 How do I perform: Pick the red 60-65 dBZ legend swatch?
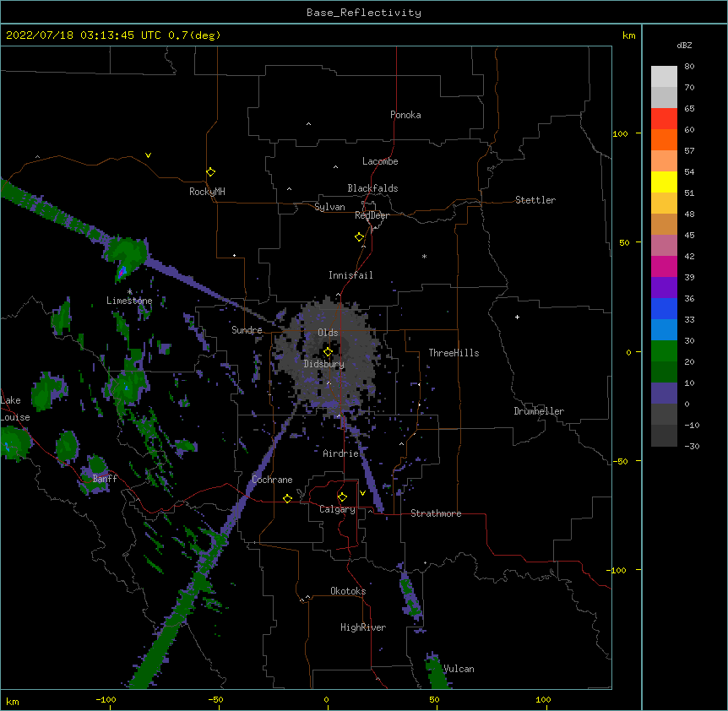point(664,119)
